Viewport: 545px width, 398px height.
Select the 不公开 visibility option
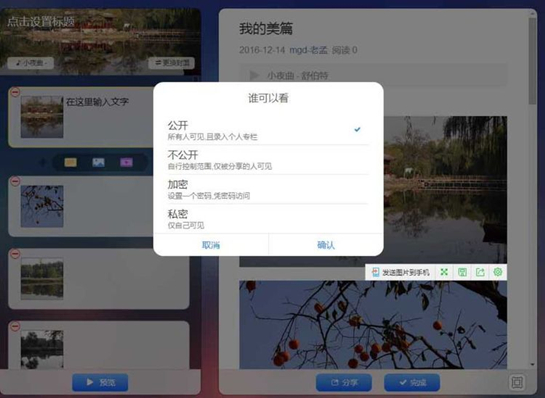pos(268,160)
